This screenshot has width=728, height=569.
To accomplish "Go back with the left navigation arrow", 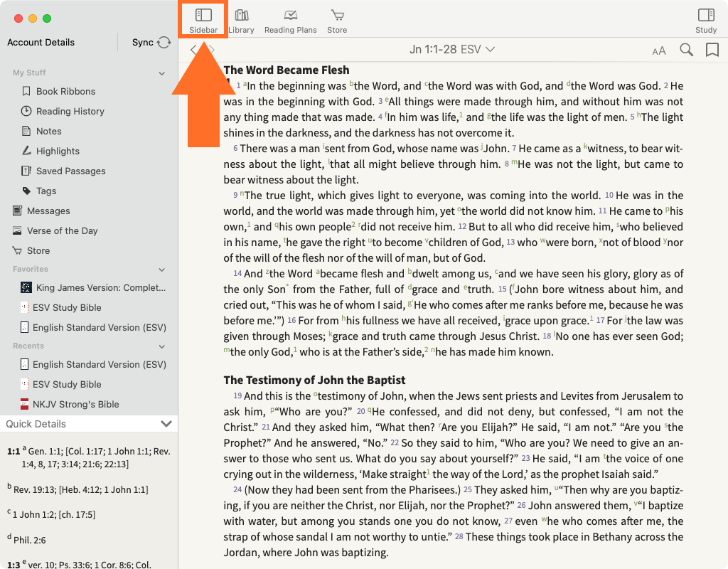I will pyautogui.click(x=193, y=50).
